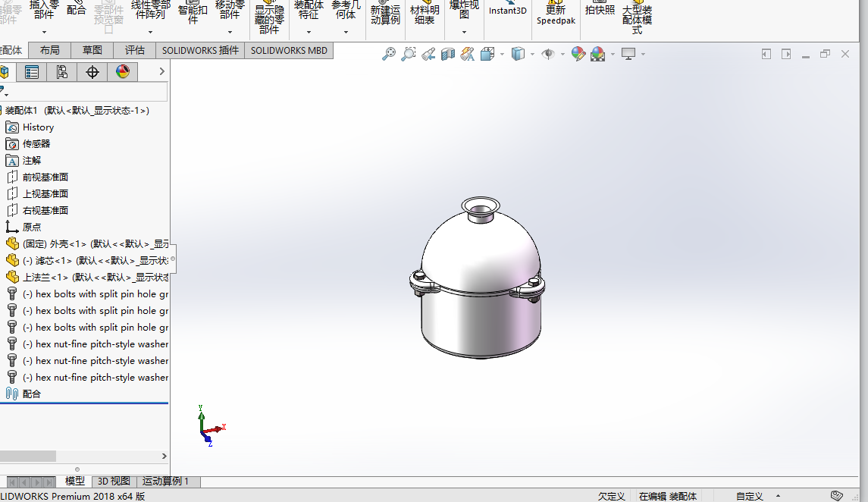Click Apply Scene icon
The width and height of the screenshot is (868, 502).
597,54
